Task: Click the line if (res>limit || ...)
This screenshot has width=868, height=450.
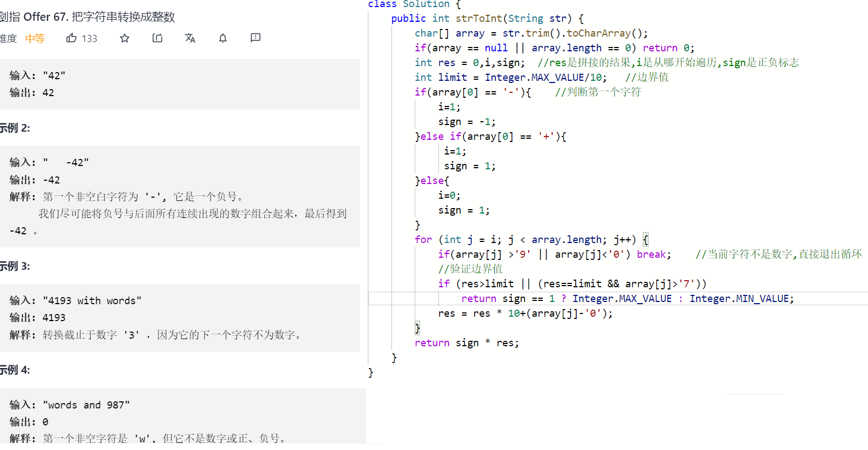Action: tap(572, 284)
